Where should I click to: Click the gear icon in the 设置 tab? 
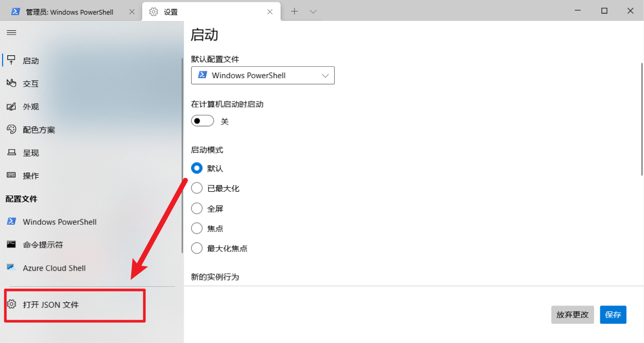pos(154,11)
